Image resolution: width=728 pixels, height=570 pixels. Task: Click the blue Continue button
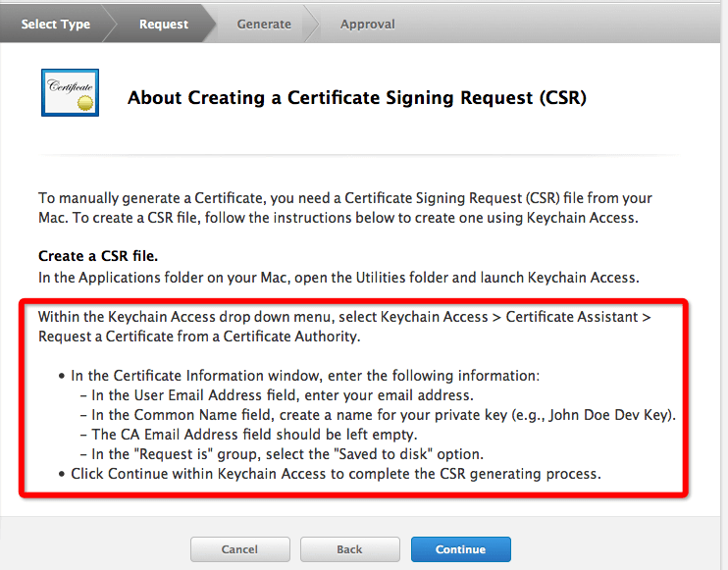(x=460, y=549)
